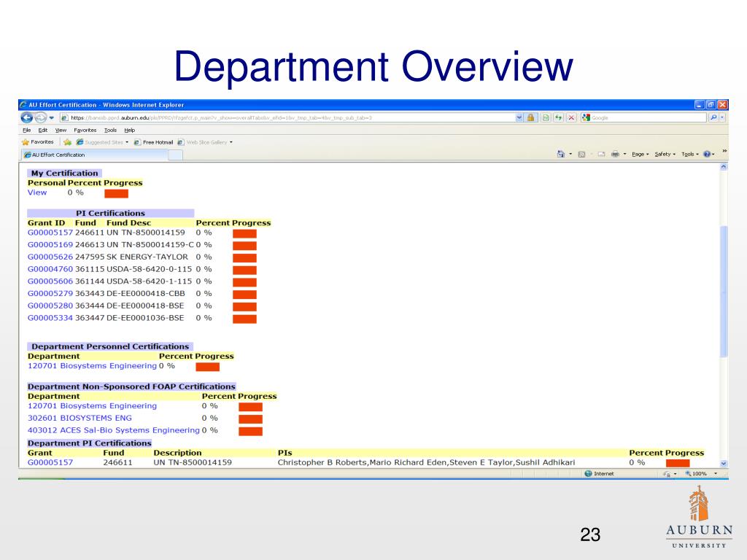Open the File menu
Viewport: 747px width, 560px height.
pos(27,130)
